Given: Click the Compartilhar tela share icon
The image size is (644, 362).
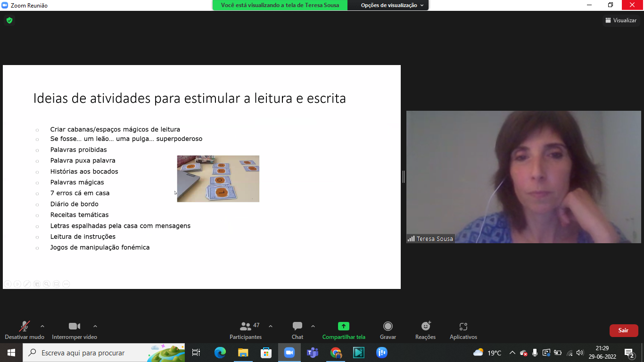Looking at the screenshot, I should tap(343, 326).
